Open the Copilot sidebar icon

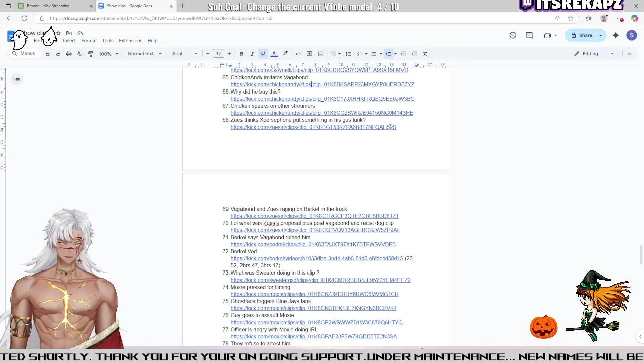click(x=635, y=18)
